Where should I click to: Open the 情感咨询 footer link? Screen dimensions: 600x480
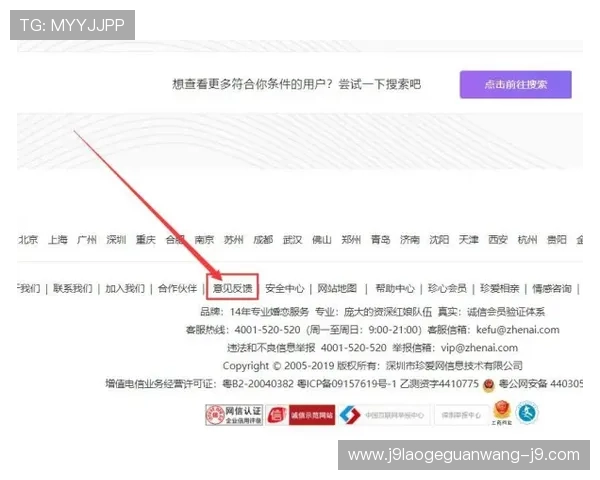coord(552,288)
